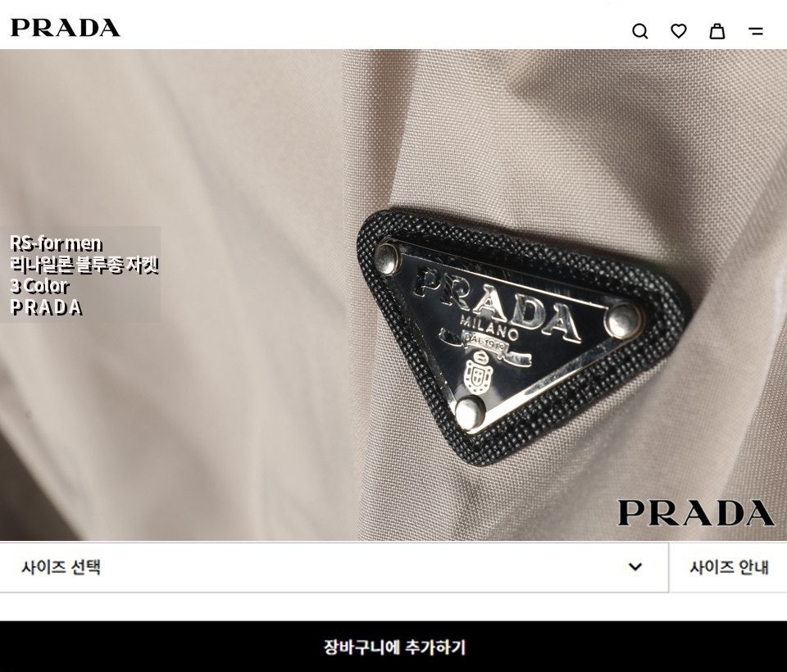Click the 사이즈 선택 label text
This screenshot has height=672, width=787.
coord(61,567)
